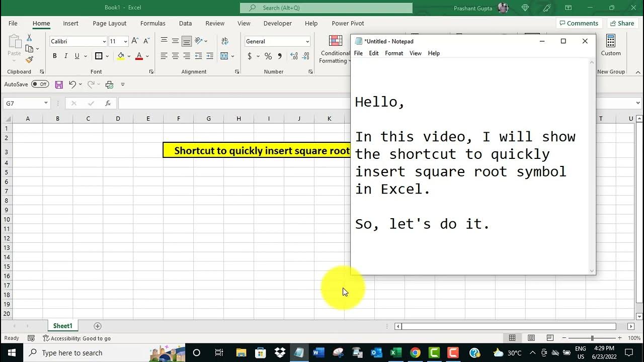
Task: Click the red font color button
Action: (139, 56)
